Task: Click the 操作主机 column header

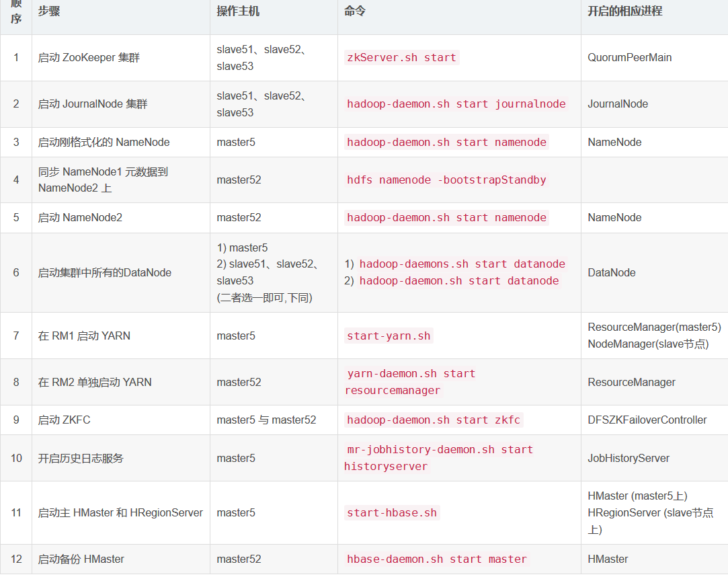Action: [x=238, y=11]
